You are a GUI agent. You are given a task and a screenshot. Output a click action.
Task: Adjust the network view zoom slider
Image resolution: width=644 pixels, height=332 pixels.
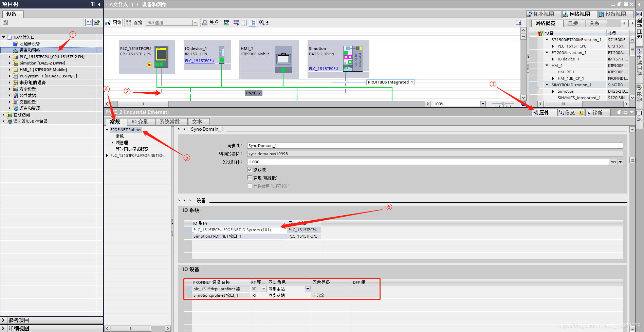coord(504,104)
